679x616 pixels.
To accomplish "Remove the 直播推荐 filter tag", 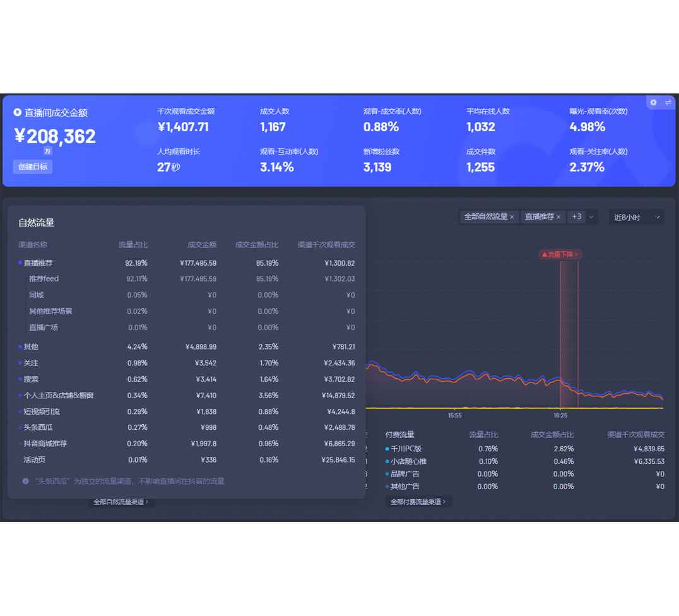I will pos(558,217).
